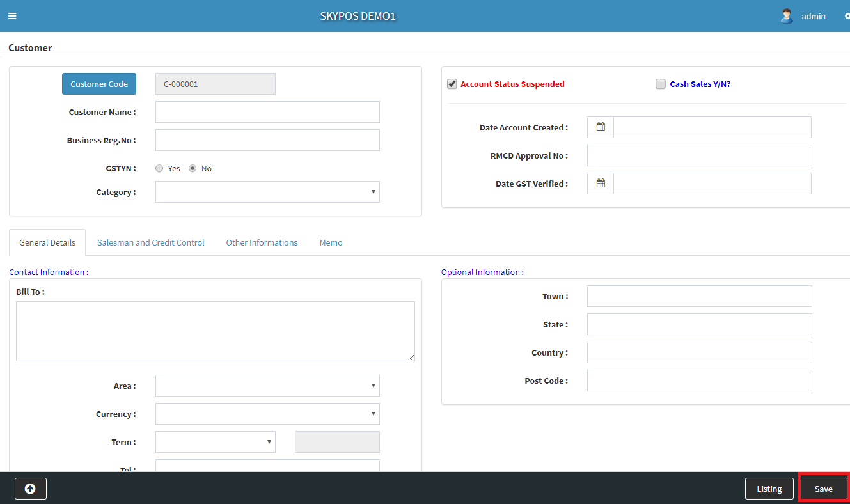Switch to Salesman and Credit Control tab
Viewport: 850px width, 504px height.
point(151,243)
